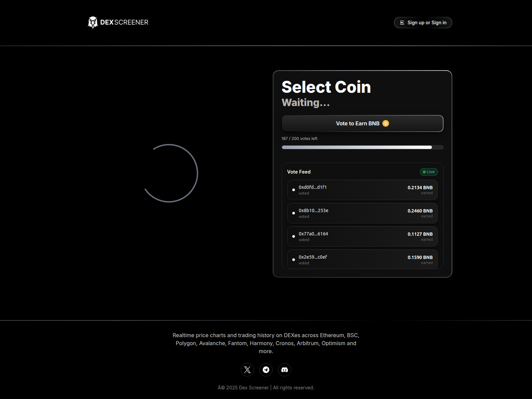This screenshot has height=399, width=532.
Task: Click the loading spinner circle
Action: tap(169, 173)
